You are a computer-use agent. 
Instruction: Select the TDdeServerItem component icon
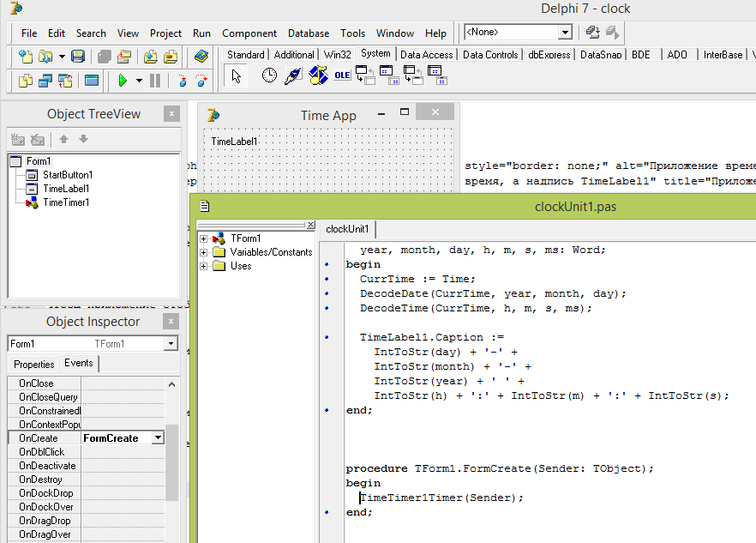coord(437,75)
